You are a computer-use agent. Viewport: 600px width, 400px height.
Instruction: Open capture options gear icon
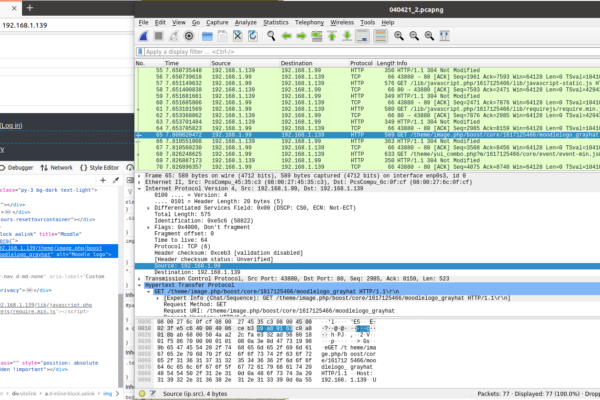coord(189,36)
